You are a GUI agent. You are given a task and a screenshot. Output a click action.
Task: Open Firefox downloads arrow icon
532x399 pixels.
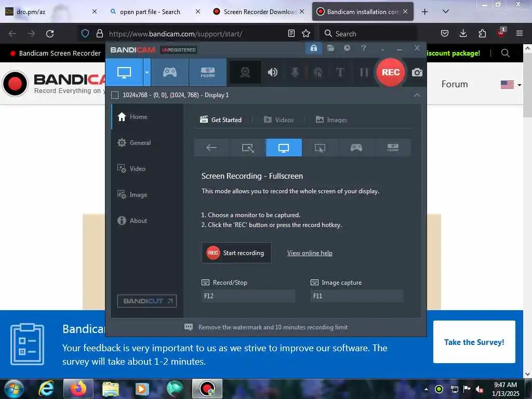[463, 34]
